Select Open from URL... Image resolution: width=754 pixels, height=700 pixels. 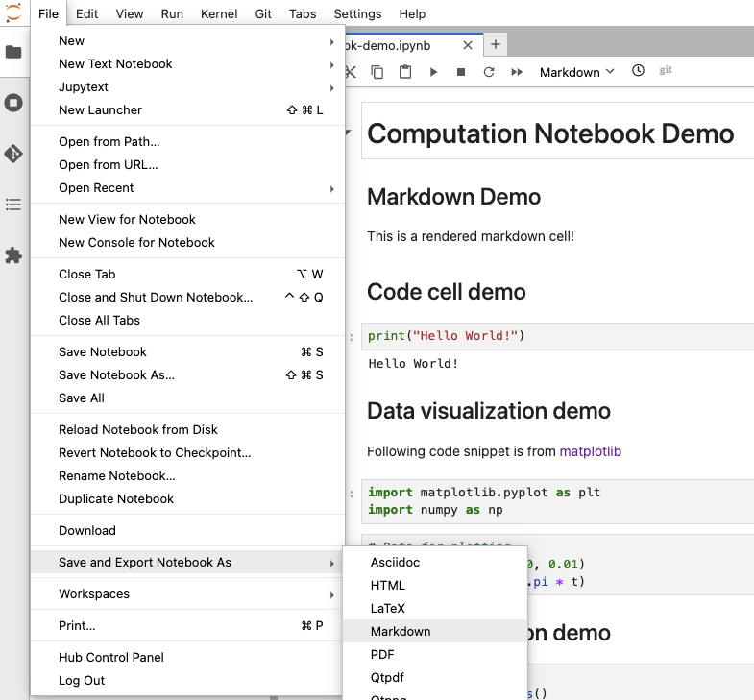pyautogui.click(x=187, y=165)
